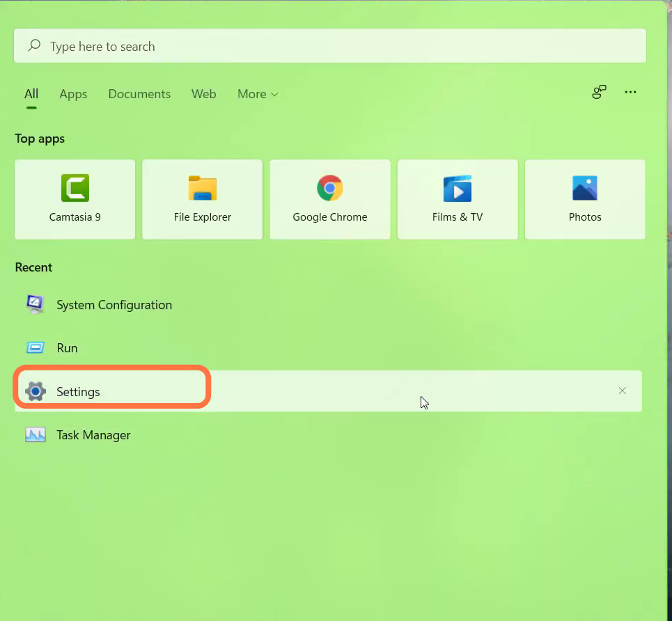Open System Configuration text entry
The image size is (672, 621).
click(114, 305)
